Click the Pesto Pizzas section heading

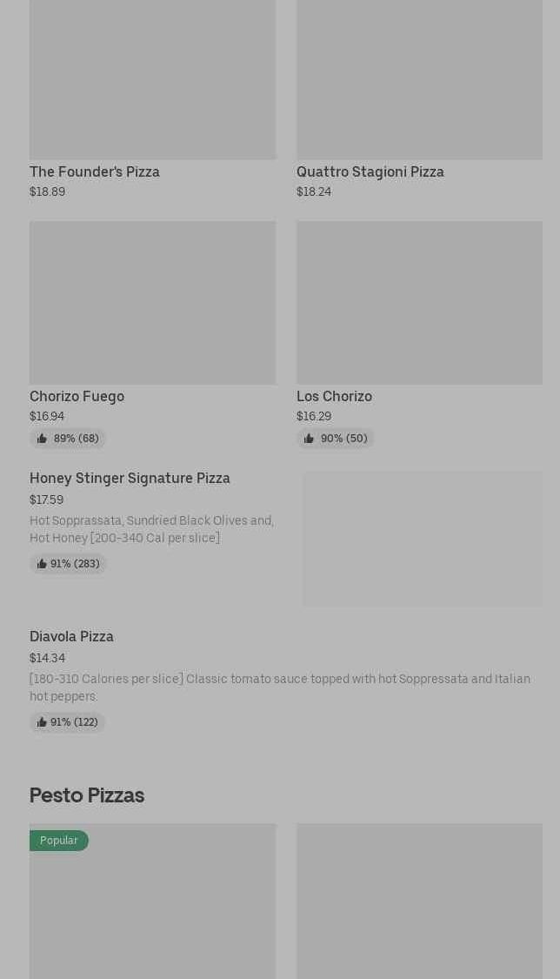(x=87, y=795)
